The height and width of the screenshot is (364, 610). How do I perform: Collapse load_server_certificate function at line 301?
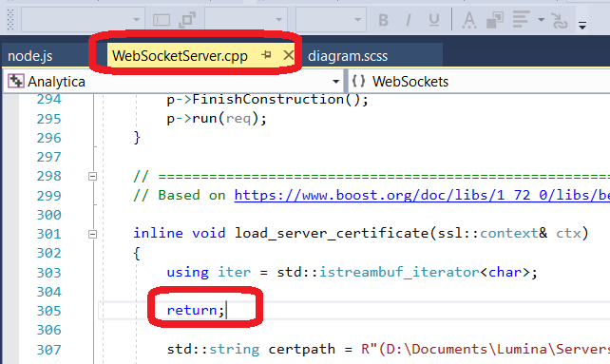[x=92, y=234]
